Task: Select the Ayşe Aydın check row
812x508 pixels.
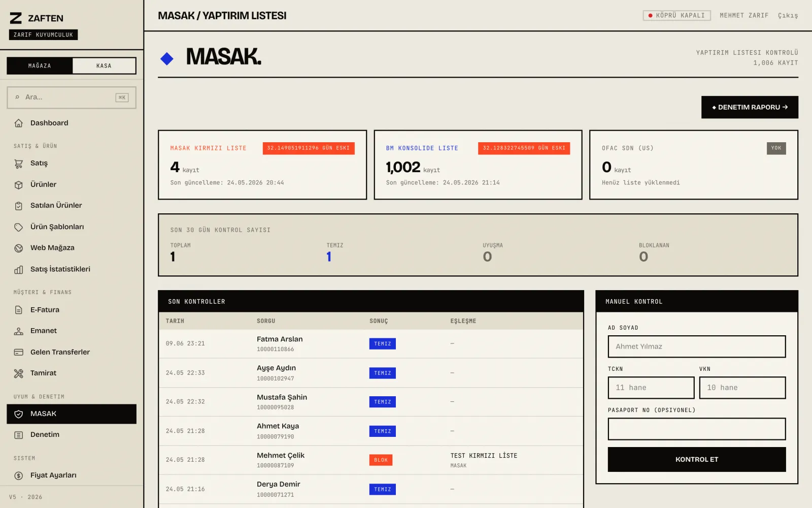Action: [x=371, y=373]
